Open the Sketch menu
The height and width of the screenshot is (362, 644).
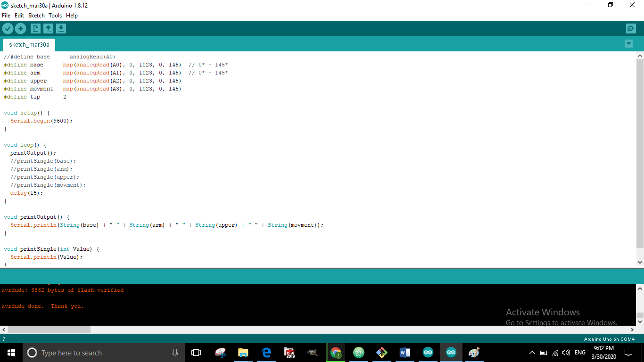click(x=36, y=16)
